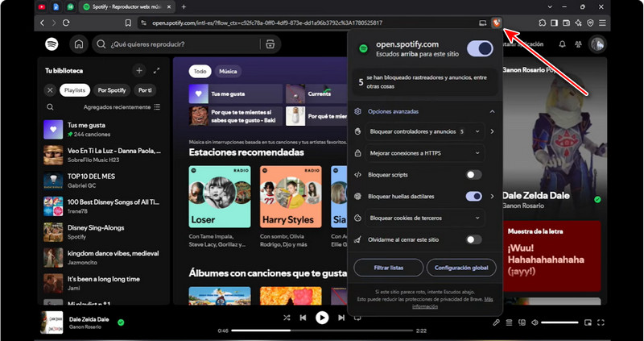
Task: Open a new browser tab
Action: click(x=184, y=6)
